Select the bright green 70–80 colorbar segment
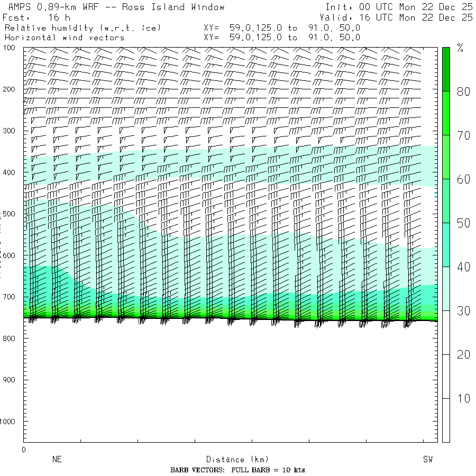The image size is (476, 476). 446,113
